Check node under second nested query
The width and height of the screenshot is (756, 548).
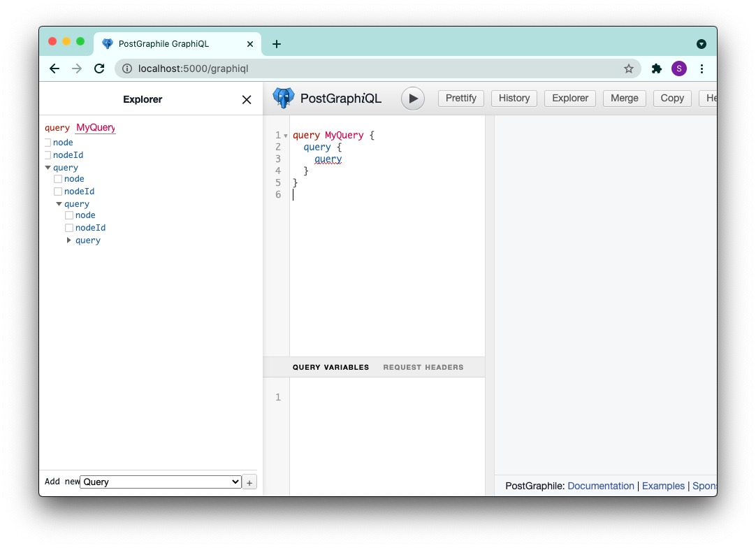[69, 215]
